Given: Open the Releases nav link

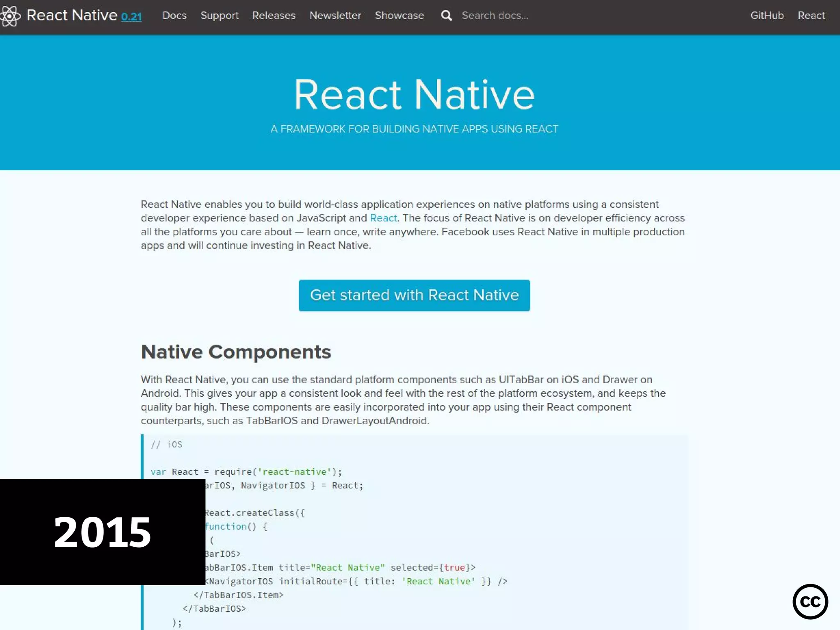Looking at the screenshot, I should click(274, 16).
